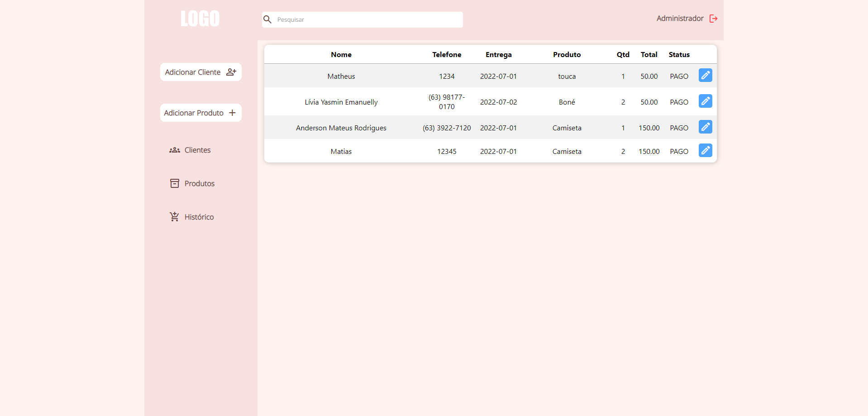Select the name cell Matheus
Viewport: 868px width, 416px height.
click(341, 76)
